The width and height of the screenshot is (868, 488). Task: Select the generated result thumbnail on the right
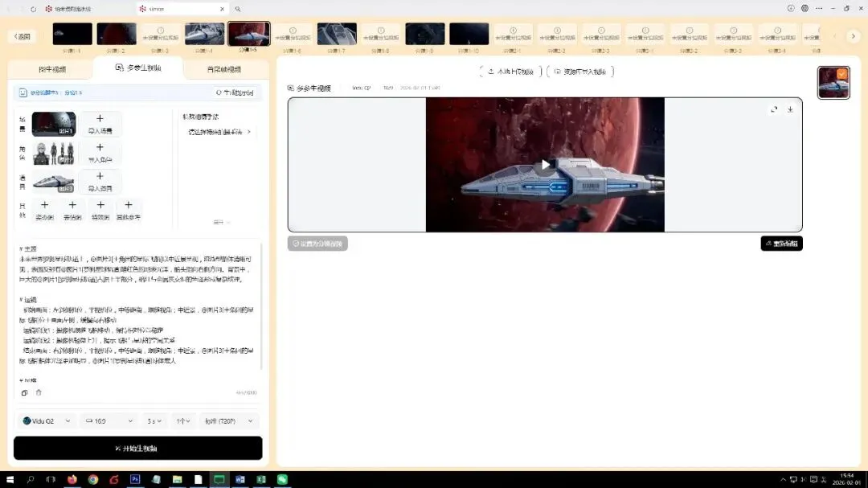(x=833, y=83)
